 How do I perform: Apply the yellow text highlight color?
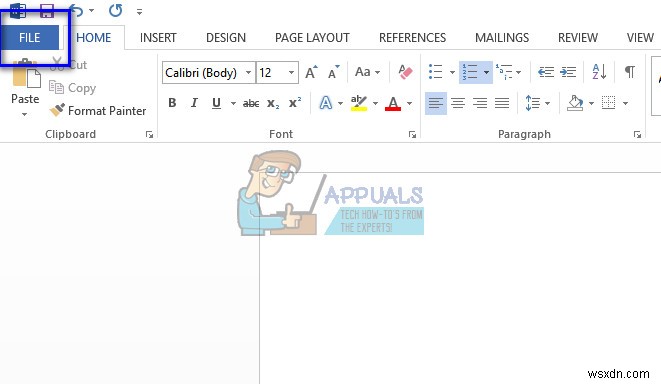pyautogui.click(x=359, y=103)
